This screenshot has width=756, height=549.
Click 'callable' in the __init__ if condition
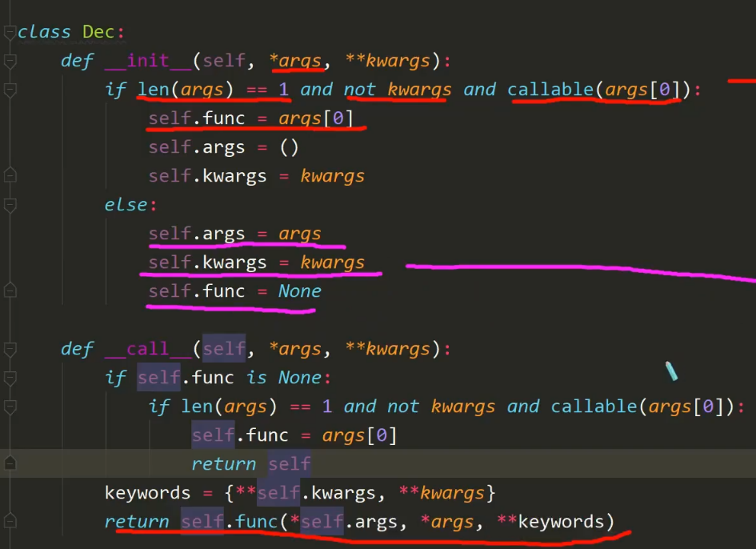pos(550,90)
